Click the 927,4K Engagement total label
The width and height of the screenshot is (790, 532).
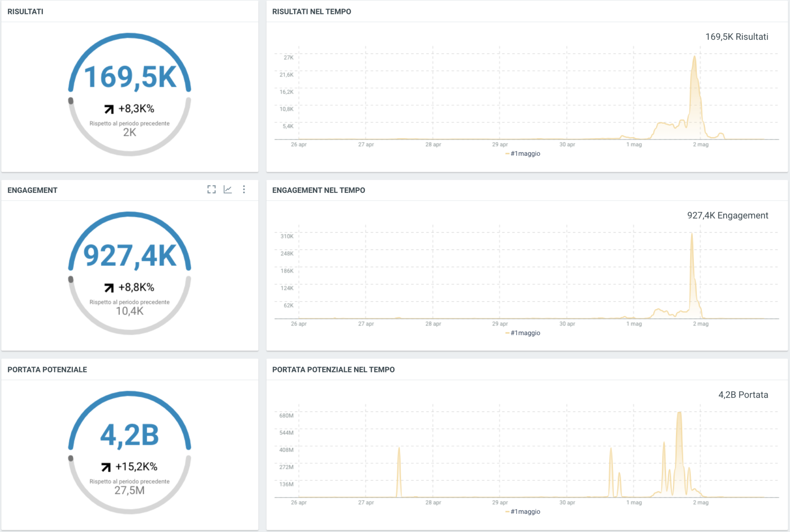727,215
